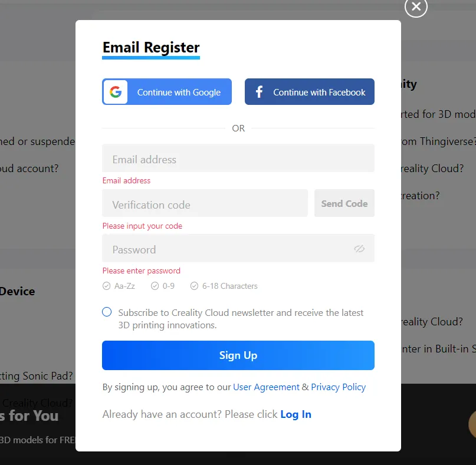Click the 6-18 Characters check icon

[194, 286]
